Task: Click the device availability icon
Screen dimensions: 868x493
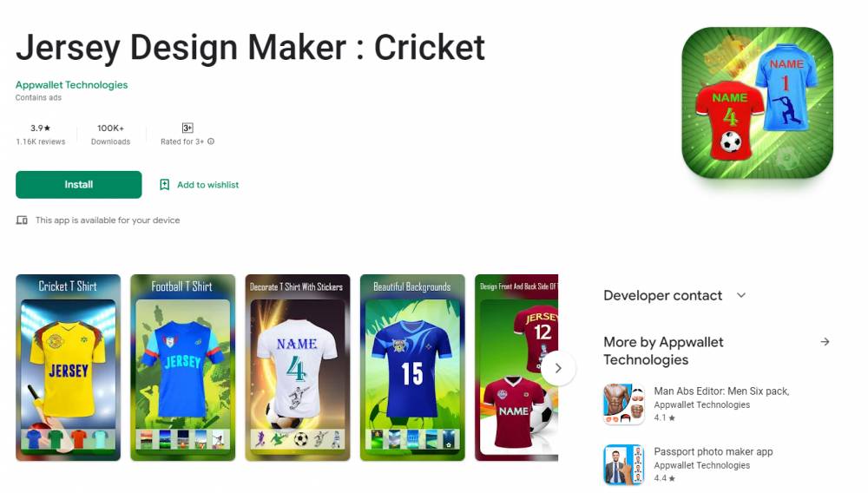Action: [x=22, y=220]
